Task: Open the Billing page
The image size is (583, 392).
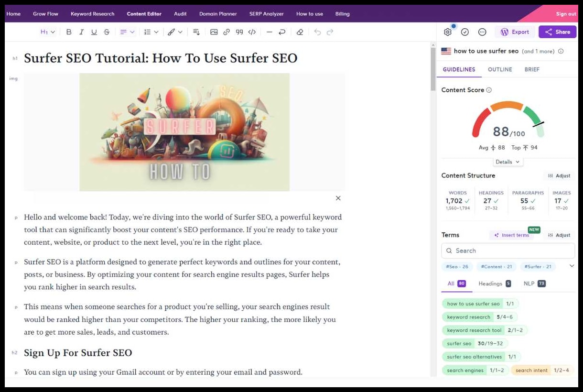Action: click(x=342, y=14)
